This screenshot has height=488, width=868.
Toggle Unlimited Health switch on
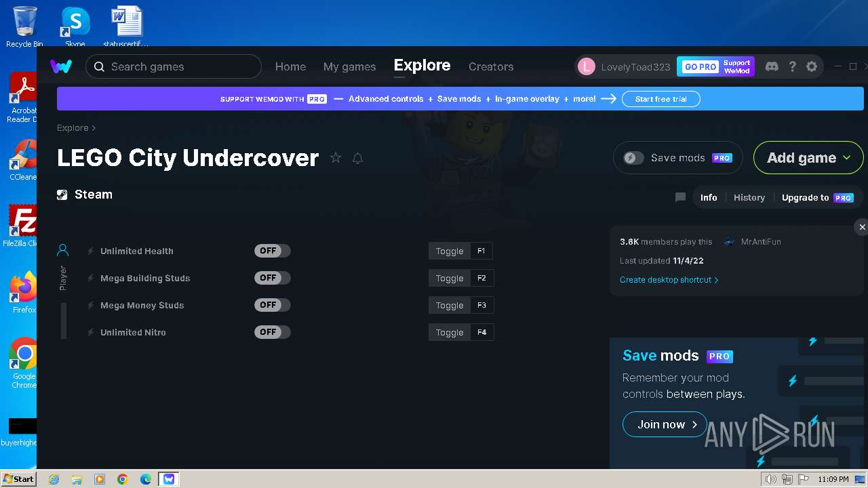click(273, 251)
